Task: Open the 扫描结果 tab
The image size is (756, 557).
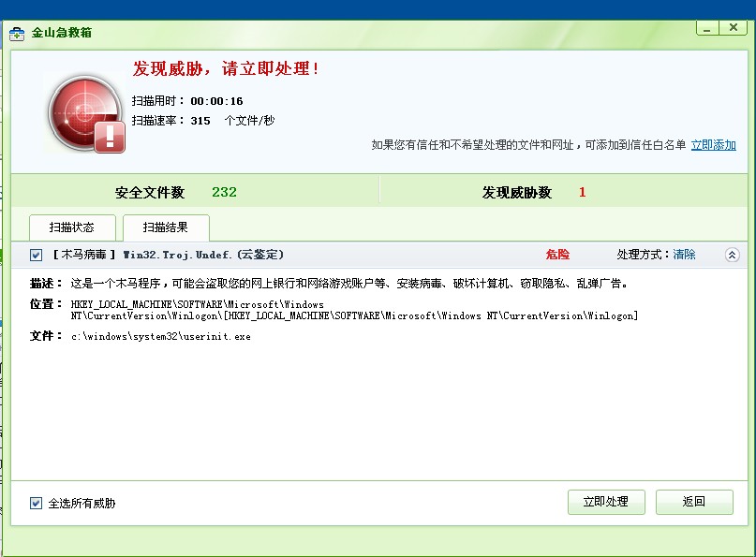Action: 166,227
